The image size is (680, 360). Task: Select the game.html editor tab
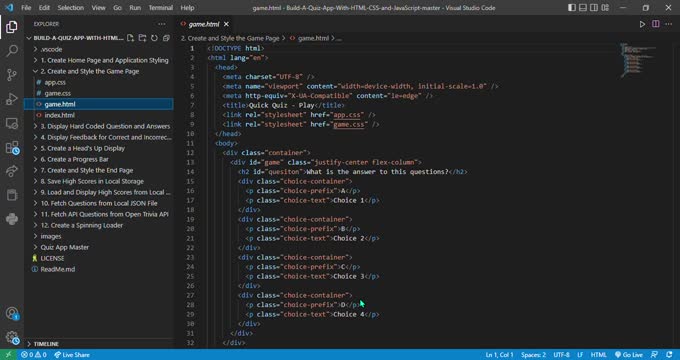(x=204, y=24)
